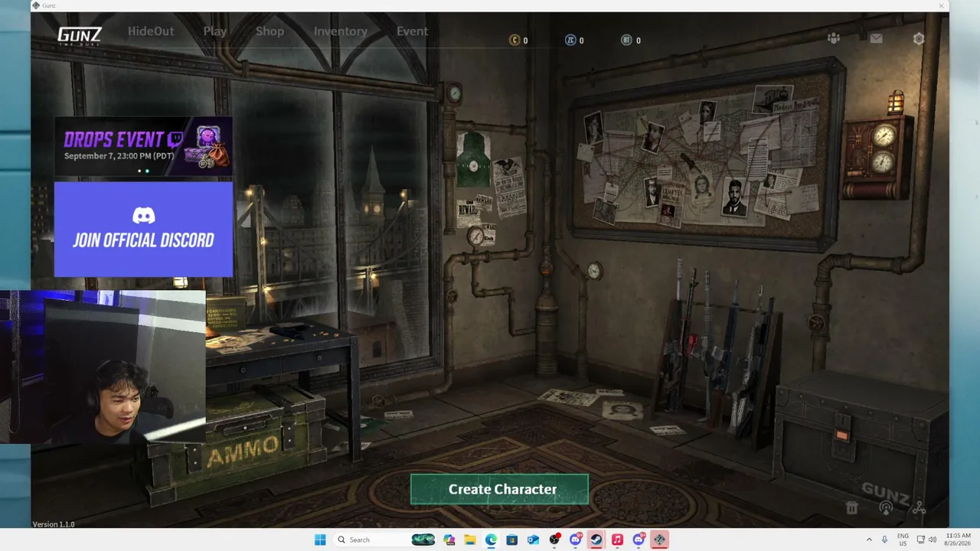This screenshot has width=980, height=551.
Task: Switch to the Gunz taskbar icon
Action: click(659, 540)
